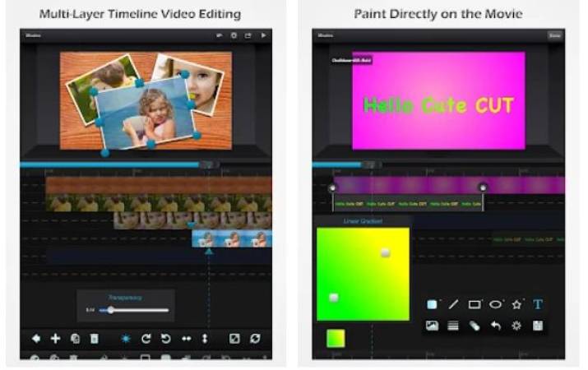Select the rectangle shape tool

point(475,304)
